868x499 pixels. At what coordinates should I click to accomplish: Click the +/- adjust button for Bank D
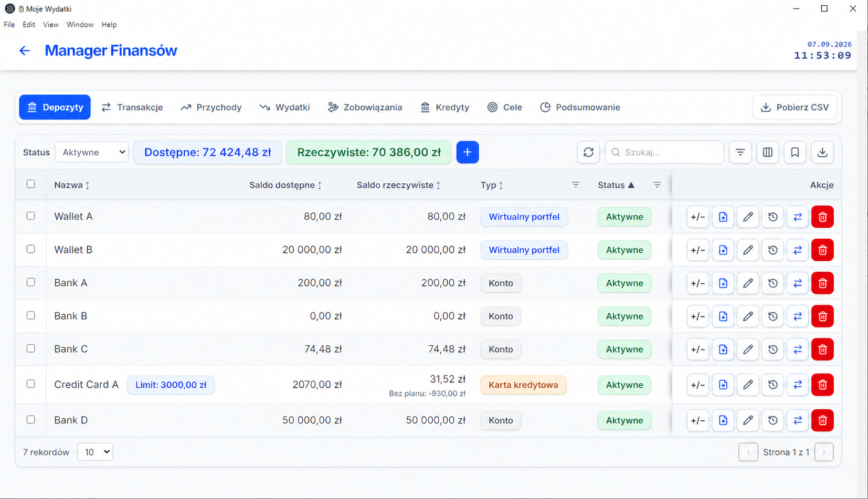(x=698, y=420)
